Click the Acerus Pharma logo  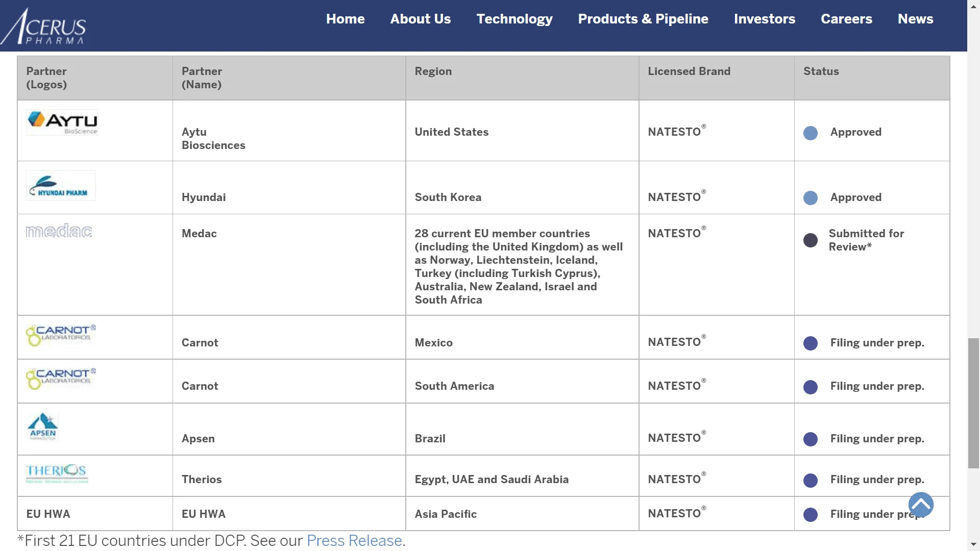(x=43, y=26)
